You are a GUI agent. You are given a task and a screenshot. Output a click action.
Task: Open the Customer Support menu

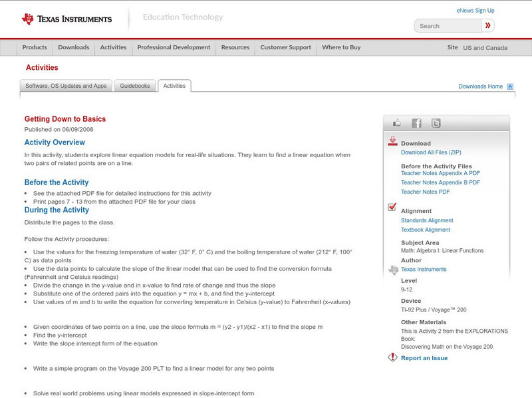(285, 47)
